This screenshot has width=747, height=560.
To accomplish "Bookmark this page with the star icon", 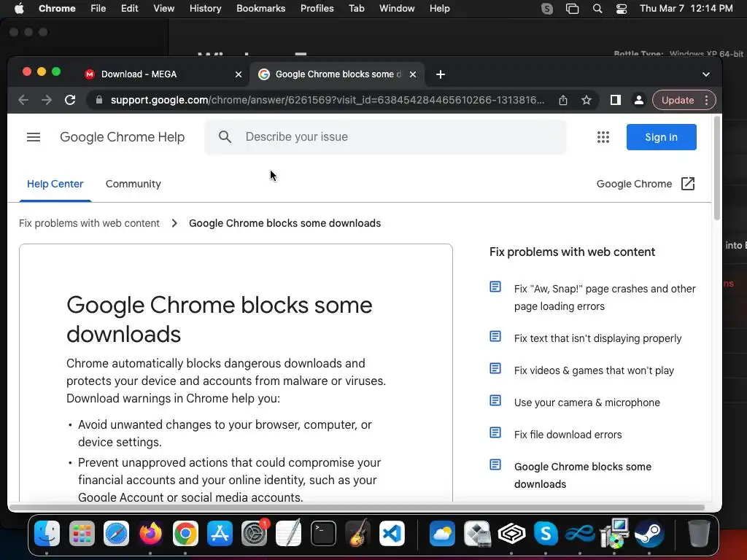I will [587, 100].
